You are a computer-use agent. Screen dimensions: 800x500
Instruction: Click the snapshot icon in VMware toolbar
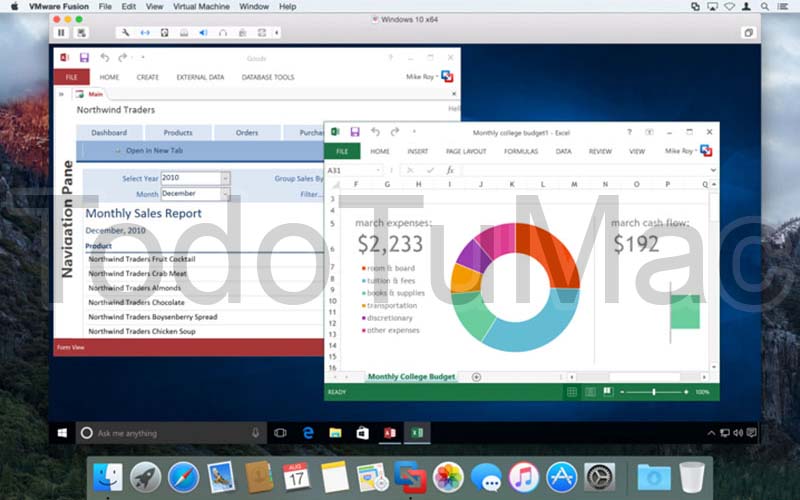pos(81,33)
